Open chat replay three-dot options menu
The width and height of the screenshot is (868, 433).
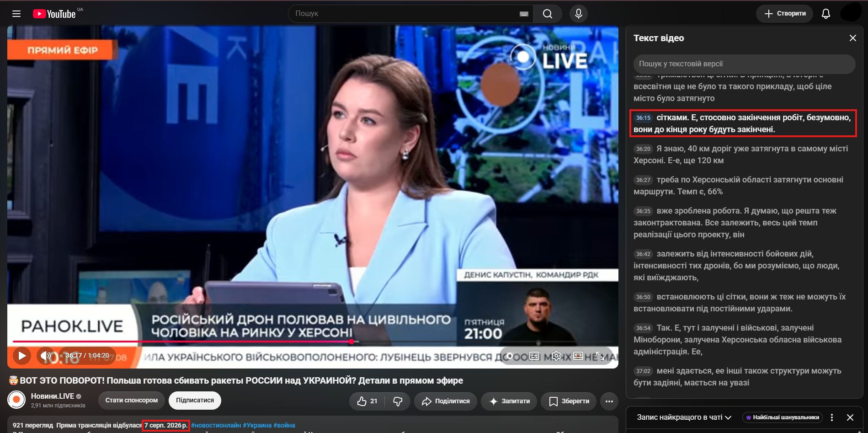(x=832, y=417)
